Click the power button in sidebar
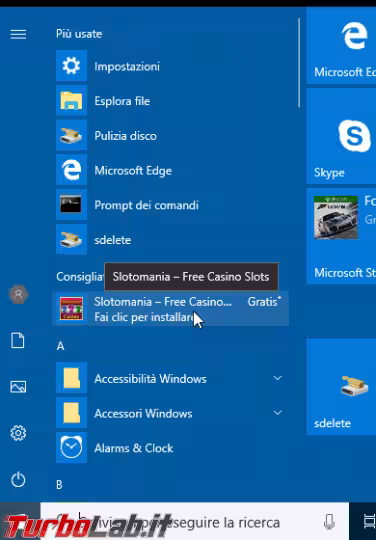Viewport: 376px width, 540px height. coord(18,479)
